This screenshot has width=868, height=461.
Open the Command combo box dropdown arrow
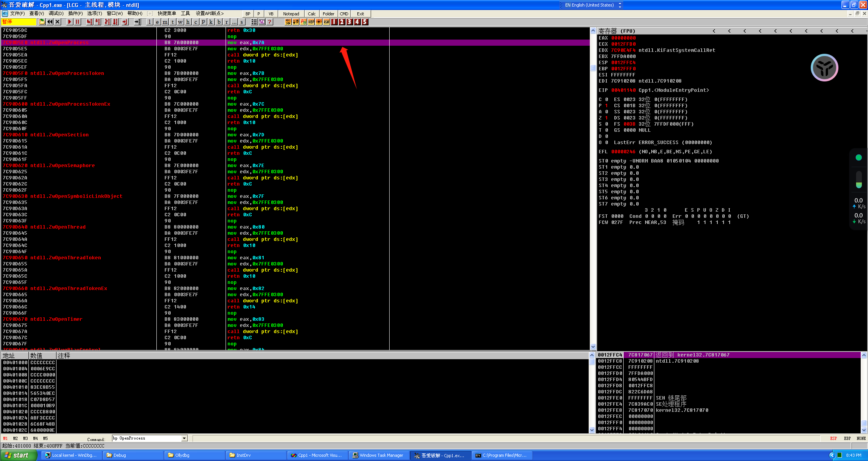[x=184, y=438]
